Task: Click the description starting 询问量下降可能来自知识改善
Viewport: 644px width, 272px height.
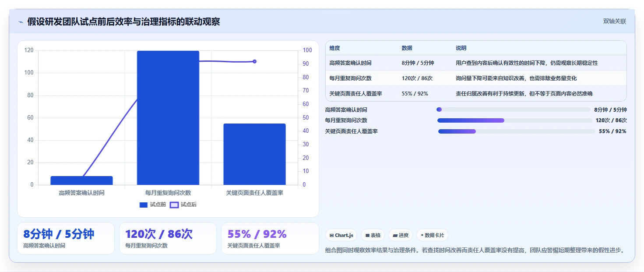Action: coord(516,78)
